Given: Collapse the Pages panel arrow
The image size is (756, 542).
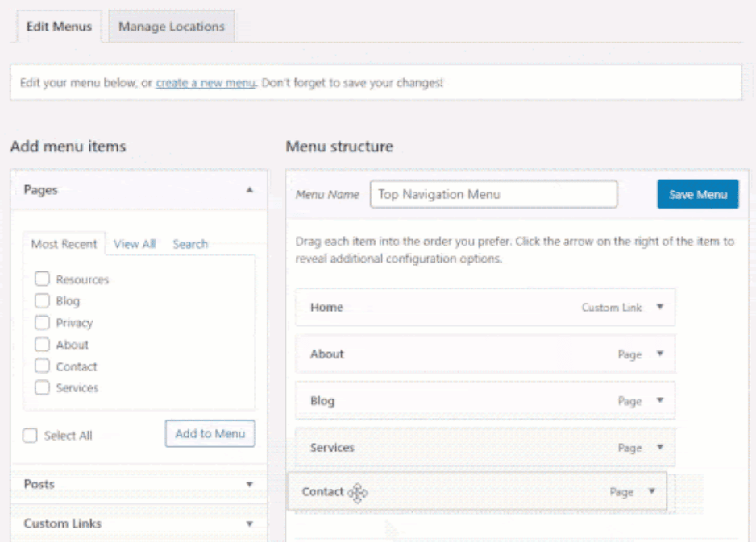Looking at the screenshot, I should pyautogui.click(x=249, y=190).
